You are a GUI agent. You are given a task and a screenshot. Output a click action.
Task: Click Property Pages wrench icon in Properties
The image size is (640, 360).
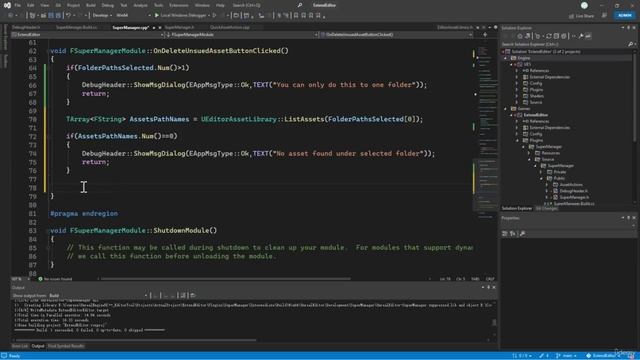tap(522, 233)
